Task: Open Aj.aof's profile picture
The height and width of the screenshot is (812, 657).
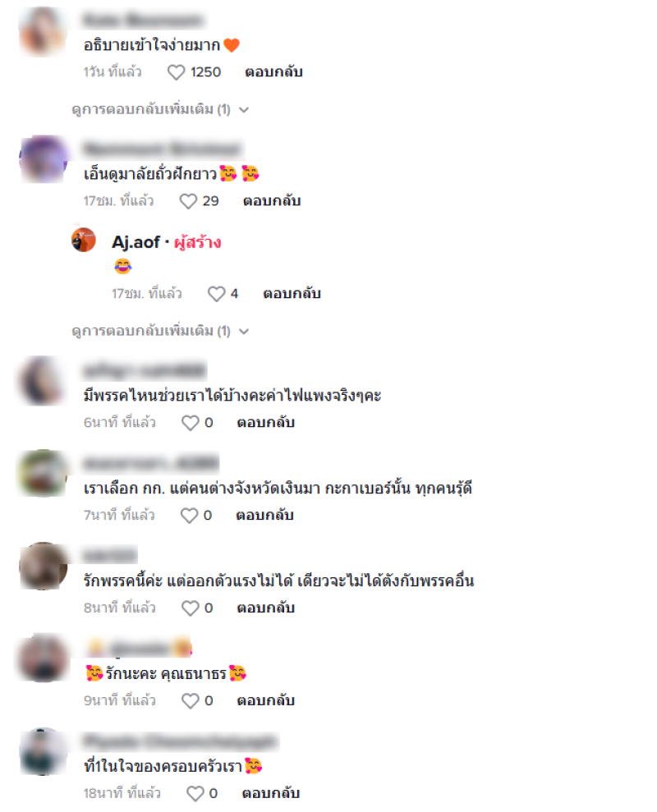Action: (x=84, y=241)
